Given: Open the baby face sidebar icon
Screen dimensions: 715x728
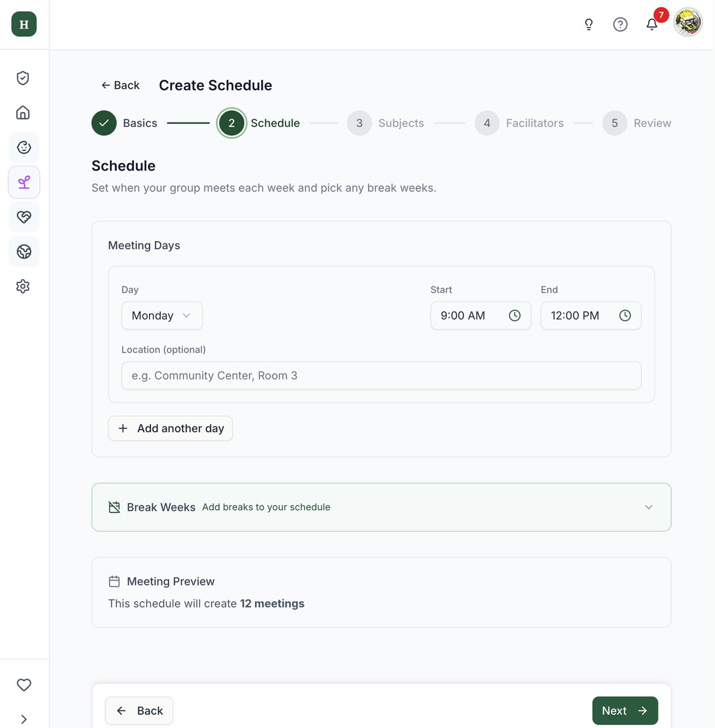Looking at the screenshot, I should coord(24,147).
